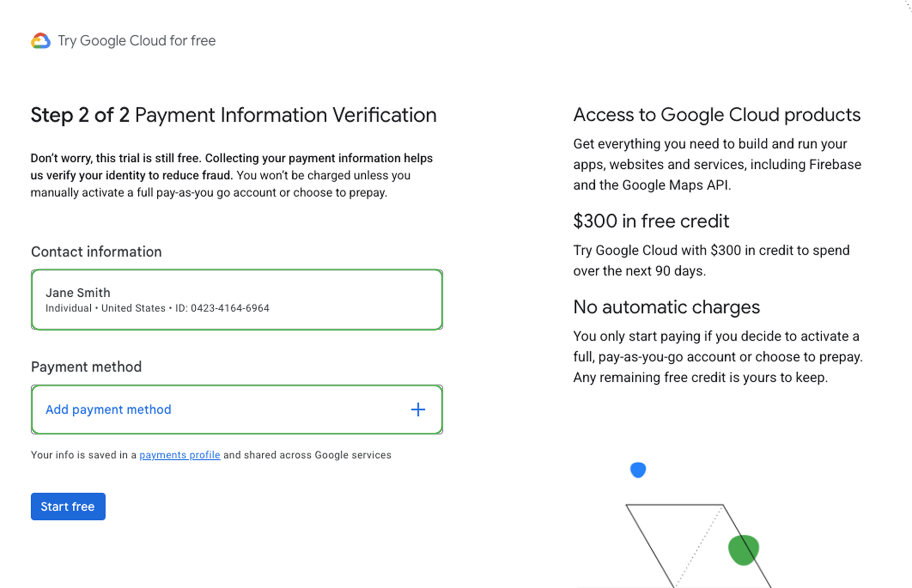Viewport: 912px width, 588px height.
Task: Click the '$300 in free credit' heading
Action: [x=651, y=221]
